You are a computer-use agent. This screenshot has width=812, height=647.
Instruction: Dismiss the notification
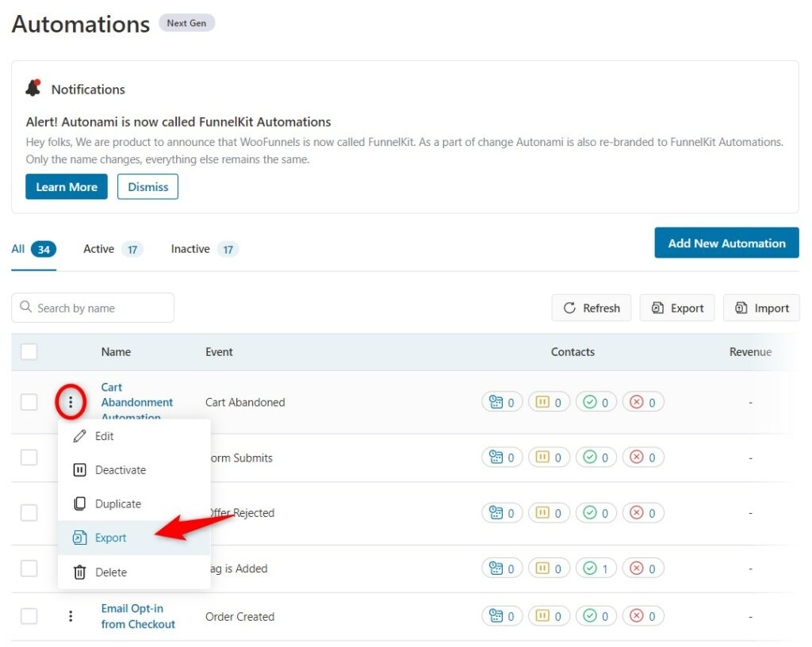[x=147, y=186]
